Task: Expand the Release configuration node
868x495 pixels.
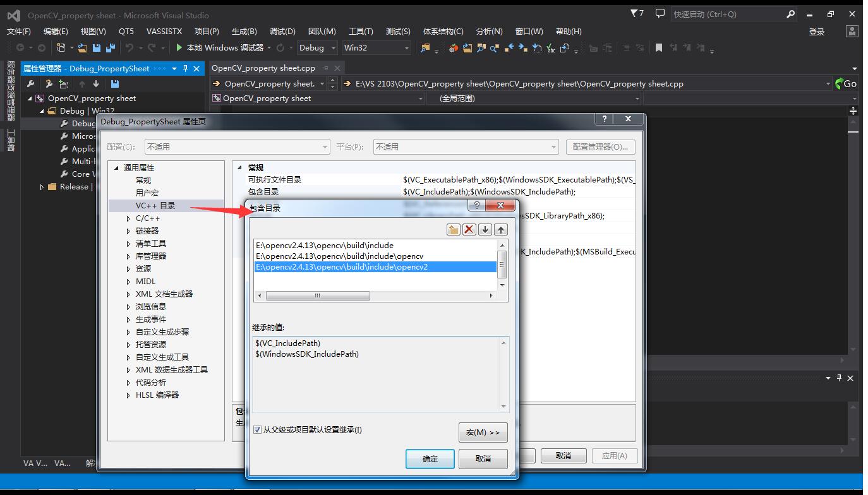Action: (42, 187)
